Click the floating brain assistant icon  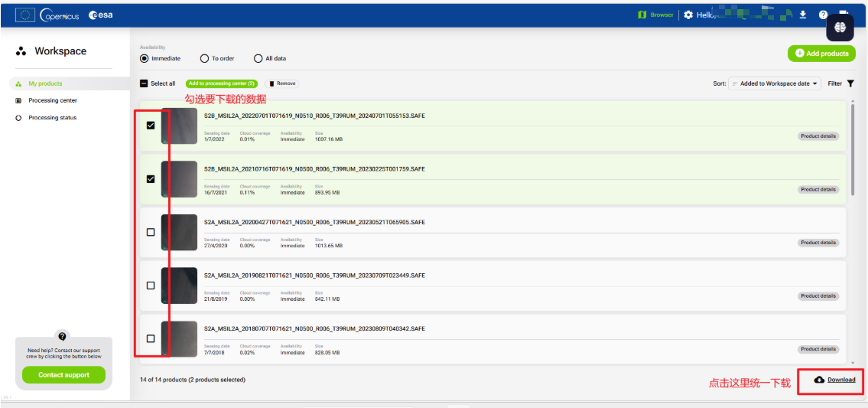[840, 28]
